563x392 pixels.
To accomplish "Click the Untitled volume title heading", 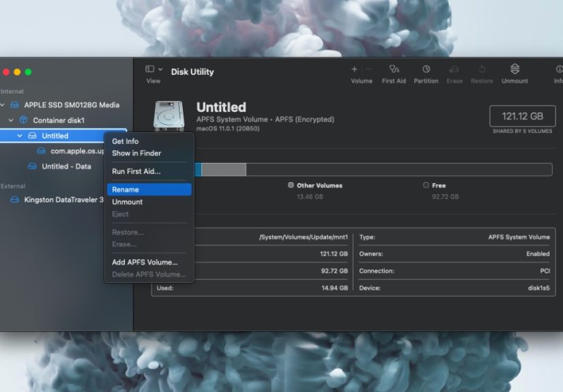I will [x=221, y=107].
